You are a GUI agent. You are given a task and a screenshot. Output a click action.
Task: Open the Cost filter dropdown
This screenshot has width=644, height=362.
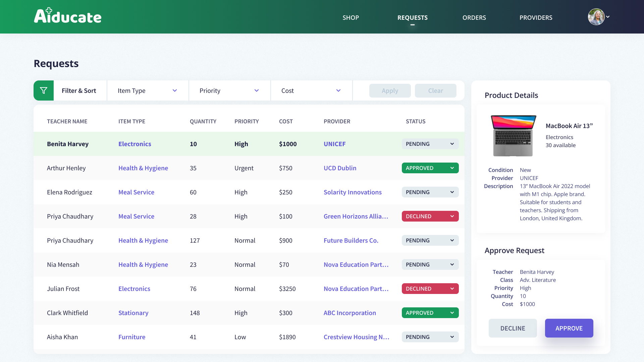click(x=312, y=90)
